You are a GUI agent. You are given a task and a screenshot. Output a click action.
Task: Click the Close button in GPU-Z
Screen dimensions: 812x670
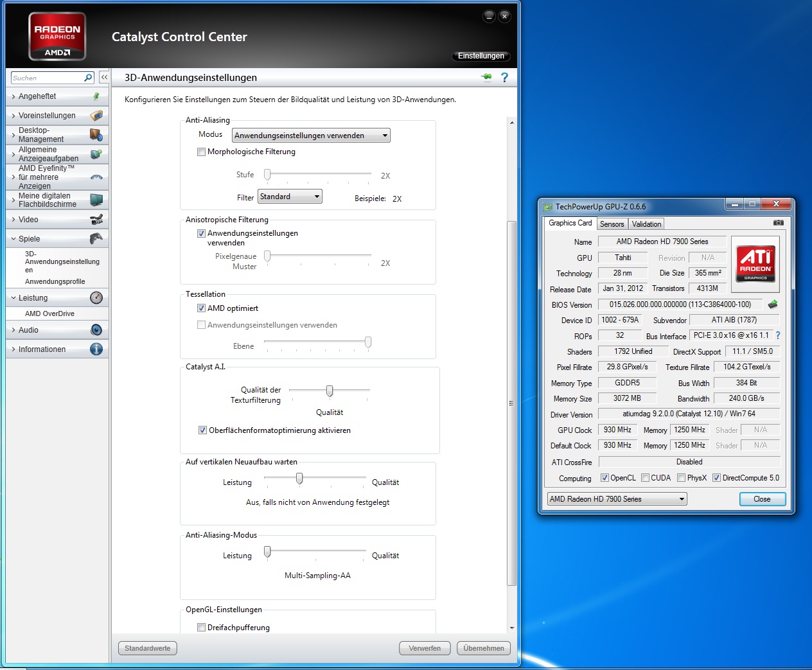[x=762, y=499]
